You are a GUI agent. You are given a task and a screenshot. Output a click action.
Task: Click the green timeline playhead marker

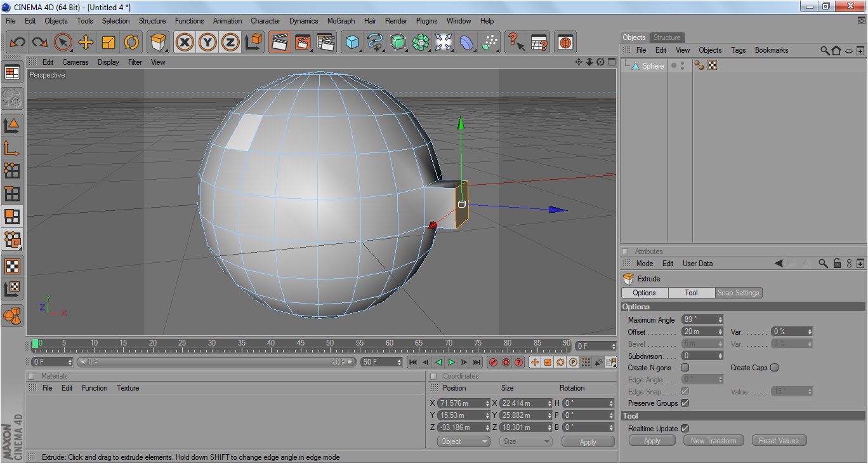click(35, 343)
